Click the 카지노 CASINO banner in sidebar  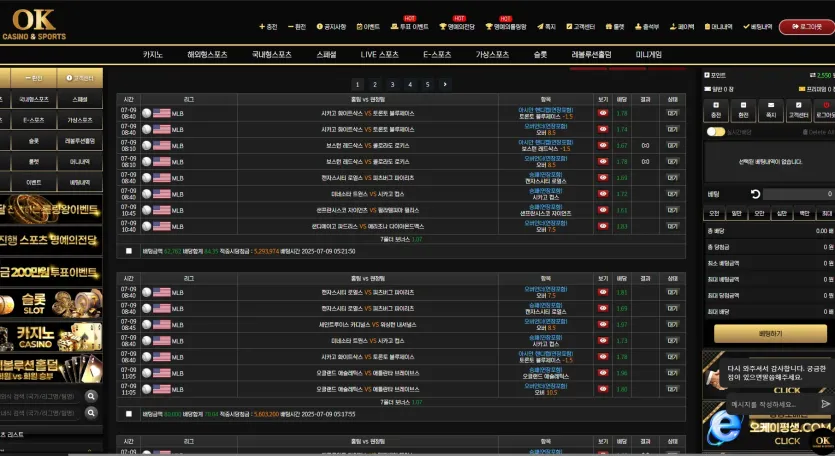[51, 337]
